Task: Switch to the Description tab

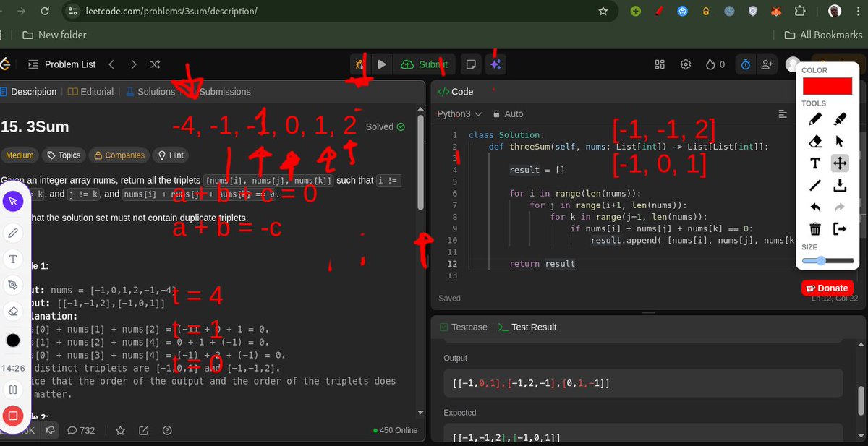Action: pos(29,92)
